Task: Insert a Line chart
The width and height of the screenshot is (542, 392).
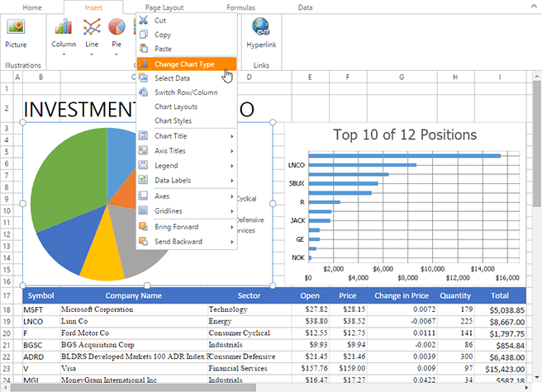Action: click(x=92, y=28)
